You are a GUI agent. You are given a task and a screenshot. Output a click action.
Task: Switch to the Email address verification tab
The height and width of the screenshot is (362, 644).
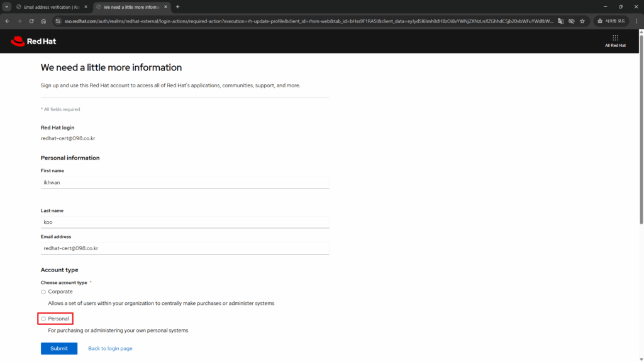[x=50, y=7]
